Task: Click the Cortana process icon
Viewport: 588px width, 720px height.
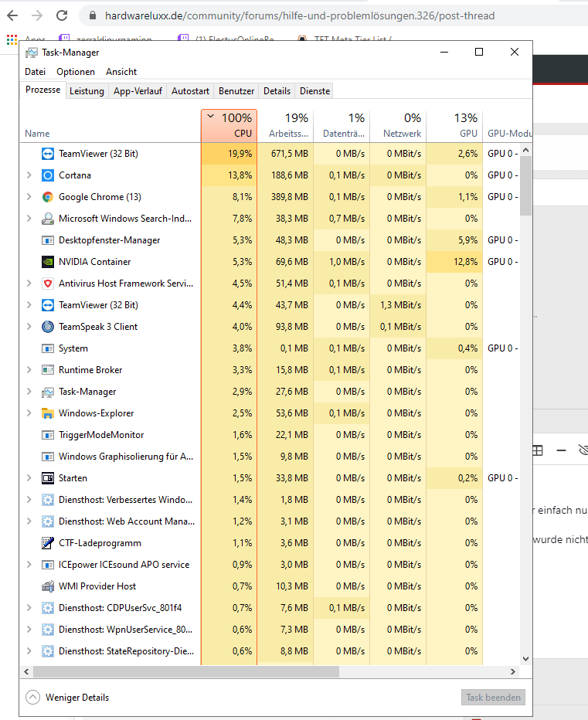Action: click(48, 175)
